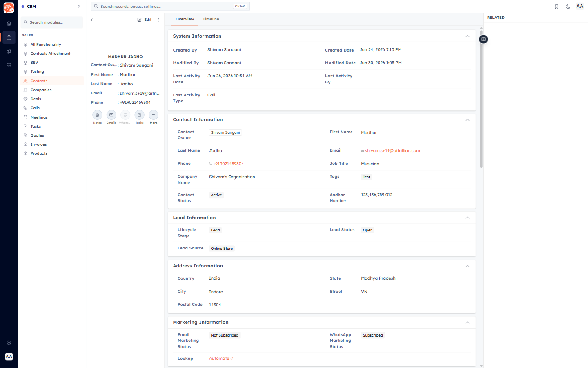Open the three-dot more options menu
588x368 pixels.
click(158, 20)
